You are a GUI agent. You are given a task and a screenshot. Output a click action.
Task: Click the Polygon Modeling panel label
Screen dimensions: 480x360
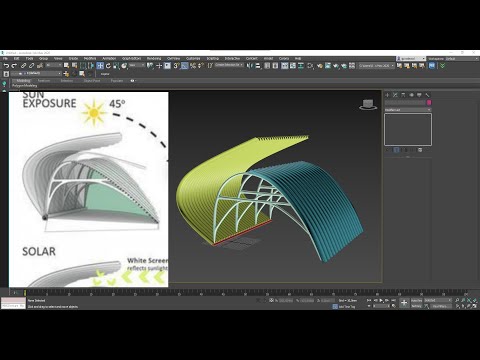25,85
